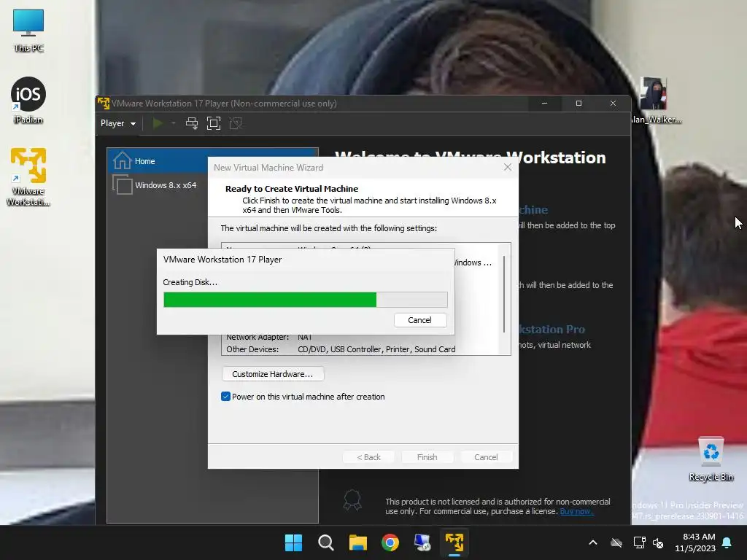Open notification bell icon
The width and height of the screenshot is (747, 560).
[x=727, y=542]
